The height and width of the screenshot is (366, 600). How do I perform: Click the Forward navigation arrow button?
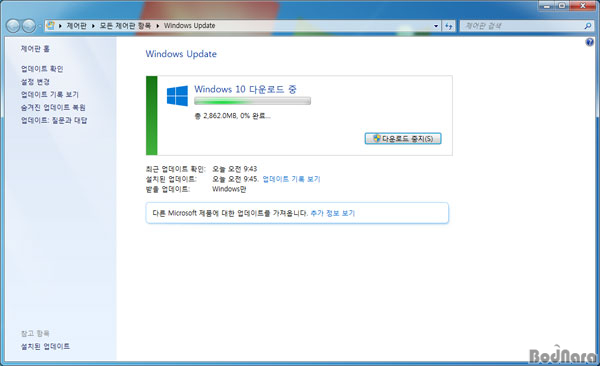tap(29, 26)
